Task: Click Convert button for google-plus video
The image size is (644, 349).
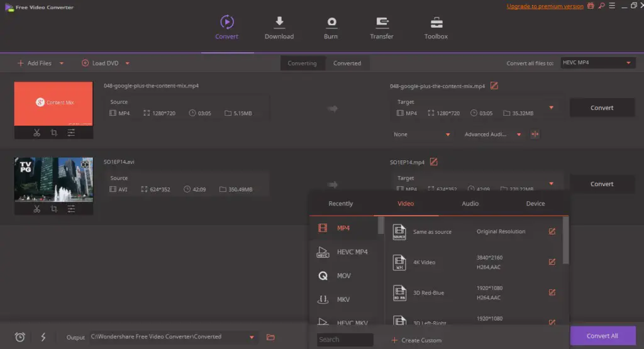Action: [x=602, y=108]
